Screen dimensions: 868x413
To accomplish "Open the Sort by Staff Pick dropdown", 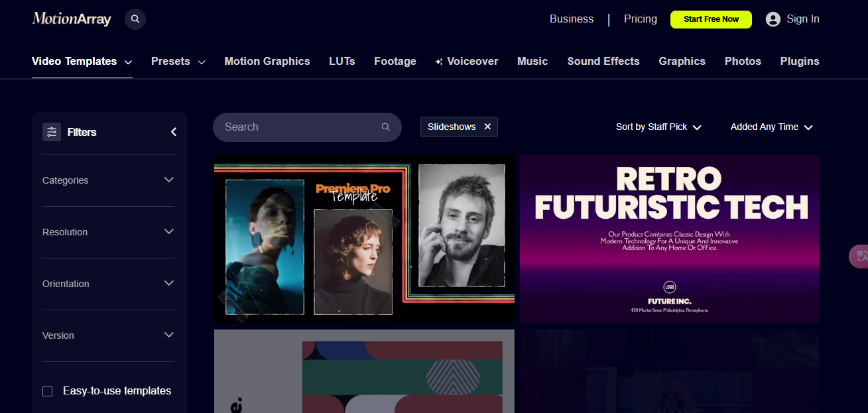I will pos(658,127).
